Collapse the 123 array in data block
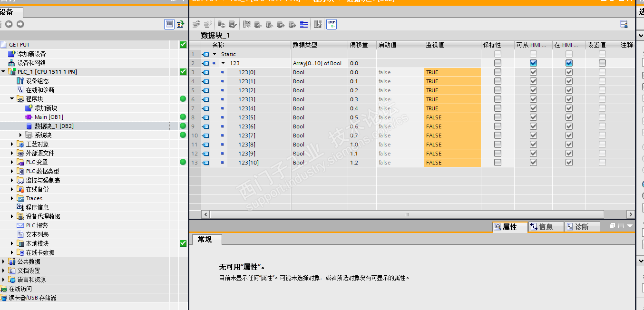The width and height of the screenshot is (644, 310). (223, 63)
